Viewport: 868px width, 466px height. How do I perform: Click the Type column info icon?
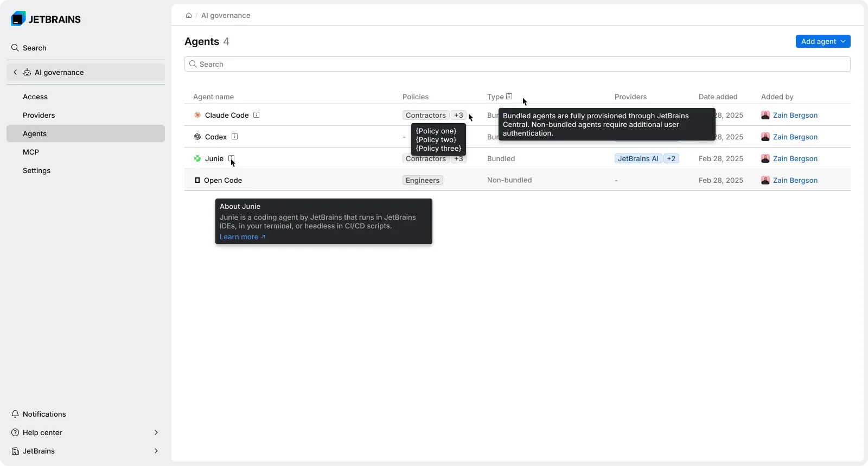[x=509, y=97]
